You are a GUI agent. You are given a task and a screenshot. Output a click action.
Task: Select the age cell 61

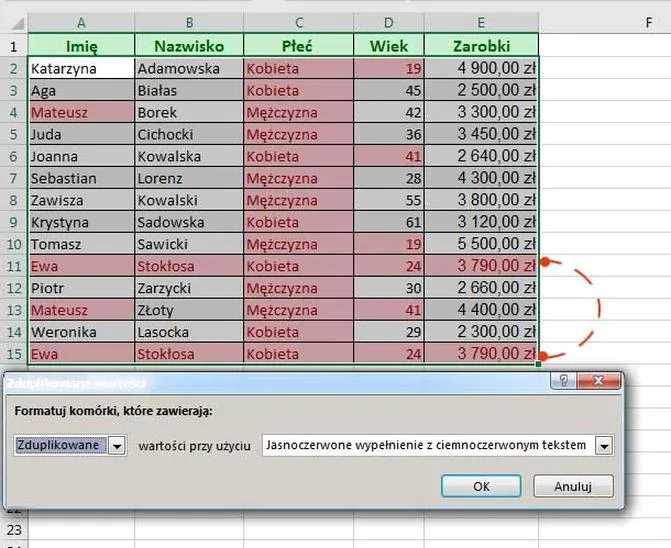tap(389, 222)
